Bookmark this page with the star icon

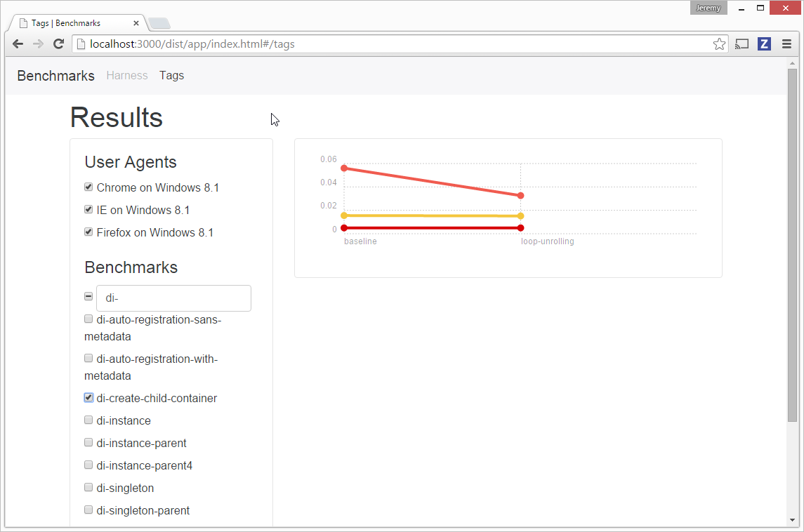tap(719, 44)
